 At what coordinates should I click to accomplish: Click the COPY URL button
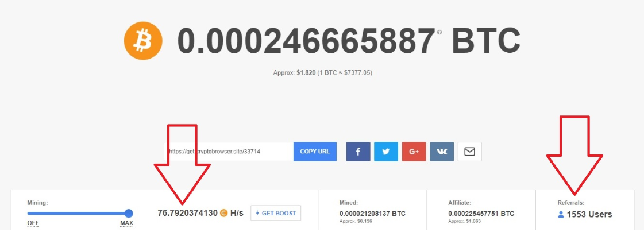click(x=315, y=152)
